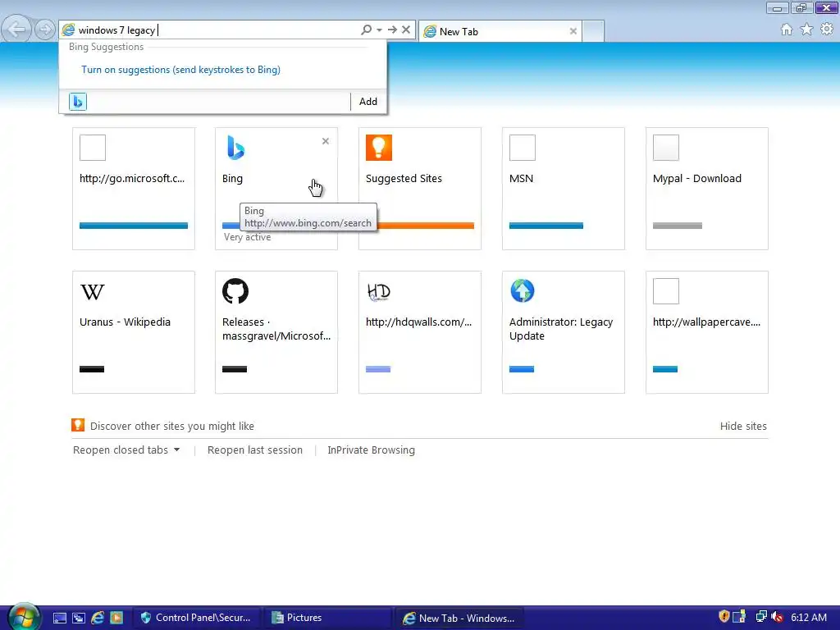The image size is (840, 630).
Task: Open the hdqwalls.com HD icon tile
Action: click(x=379, y=291)
